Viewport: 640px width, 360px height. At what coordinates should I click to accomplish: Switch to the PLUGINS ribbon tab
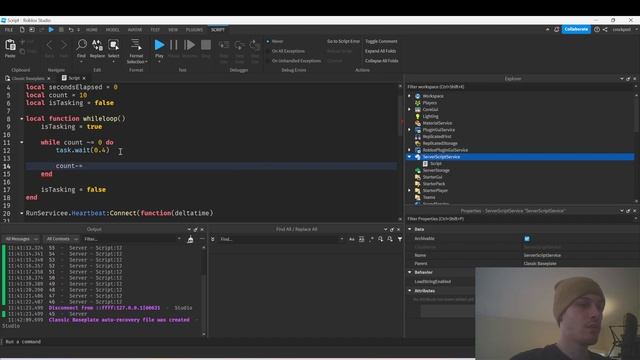click(x=194, y=30)
